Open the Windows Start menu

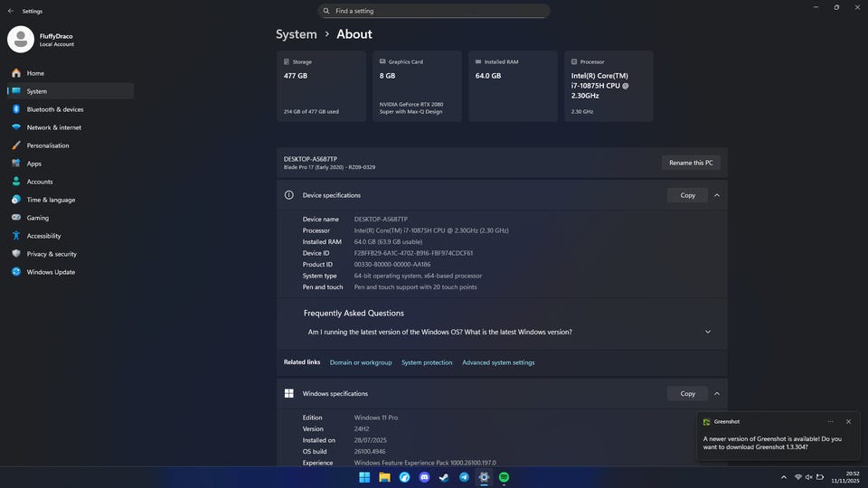pyautogui.click(x=364, y=477)
